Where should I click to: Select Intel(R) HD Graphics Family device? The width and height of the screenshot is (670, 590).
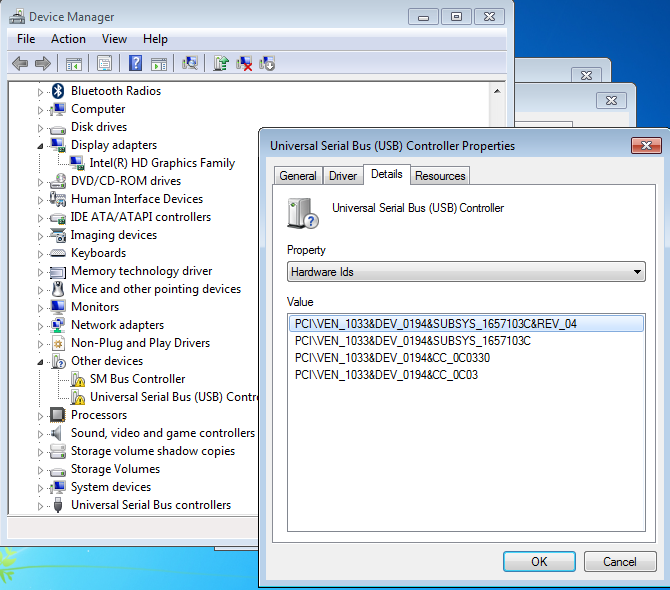point(162,163)
